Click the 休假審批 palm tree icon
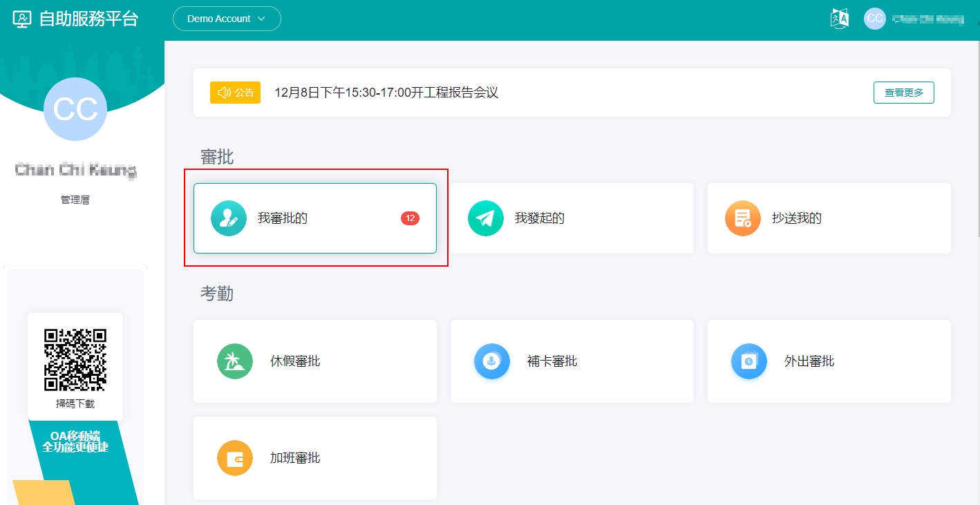Image resolution: width=980 pixels, height=505 pixels. 234,361
